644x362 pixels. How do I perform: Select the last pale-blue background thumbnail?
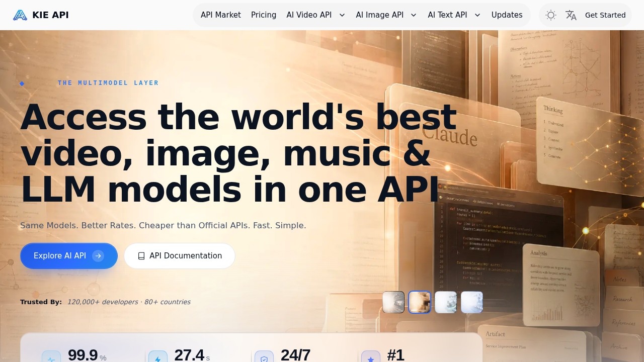[472, 302]
